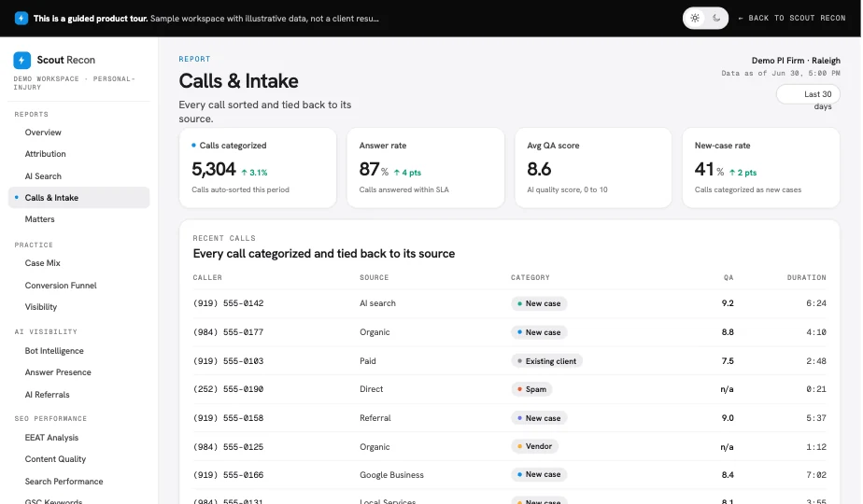The image size is (863, 504).
Task: Sort by the DURATION column header
Action: pos(806,278)
